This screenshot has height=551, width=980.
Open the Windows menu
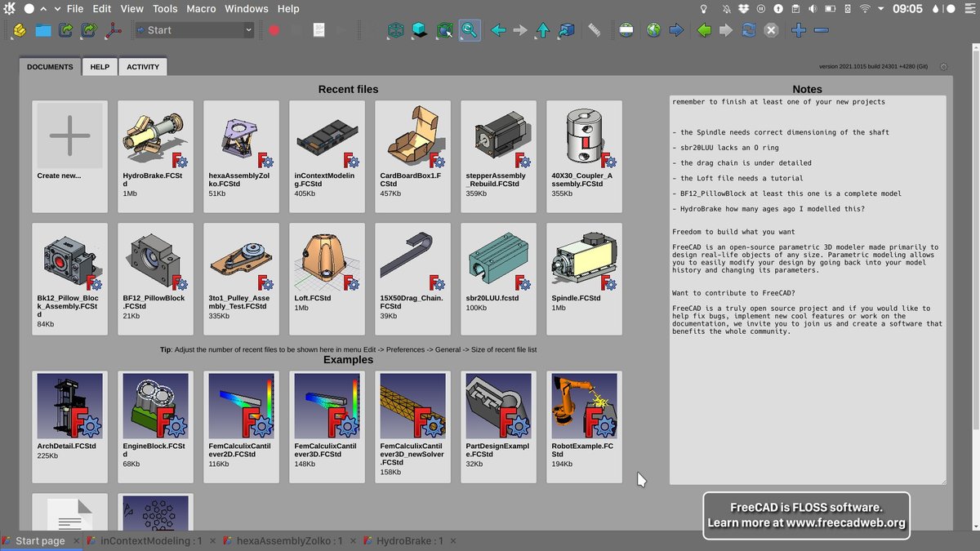coord(246,8)
